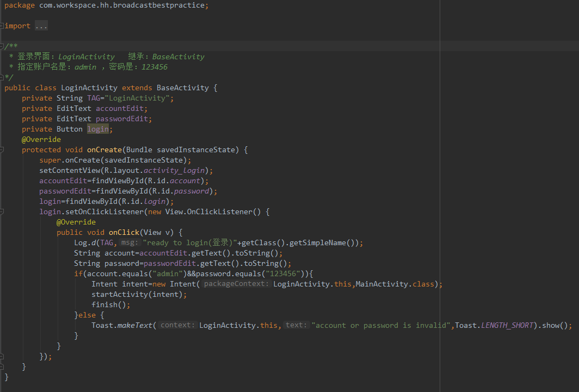Click MainActivity.class argument
Screen dimensions: 579x392
[x=395, y=284]
